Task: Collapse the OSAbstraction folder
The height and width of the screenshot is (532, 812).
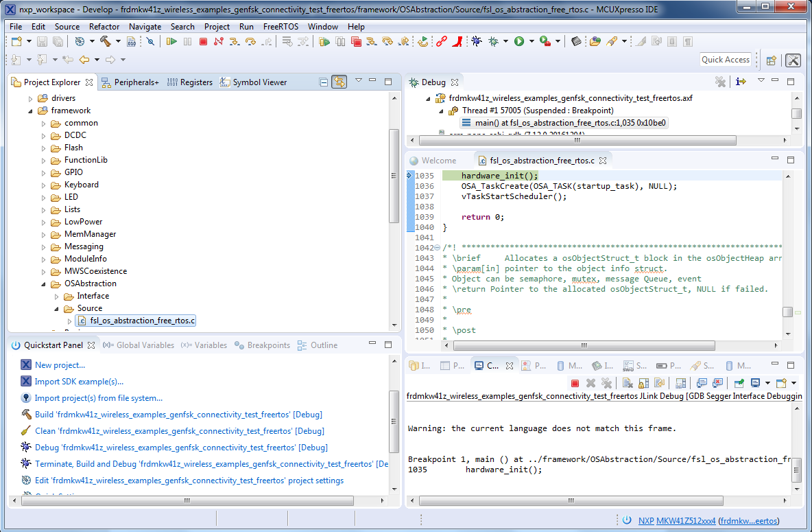Action: click(x=43, y=284)
